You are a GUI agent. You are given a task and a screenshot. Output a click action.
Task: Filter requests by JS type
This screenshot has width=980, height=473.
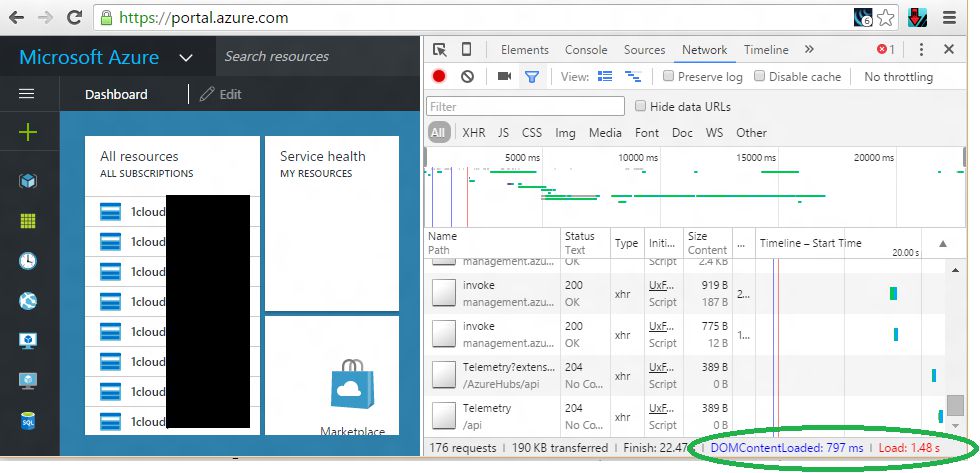tap(504, 132)
